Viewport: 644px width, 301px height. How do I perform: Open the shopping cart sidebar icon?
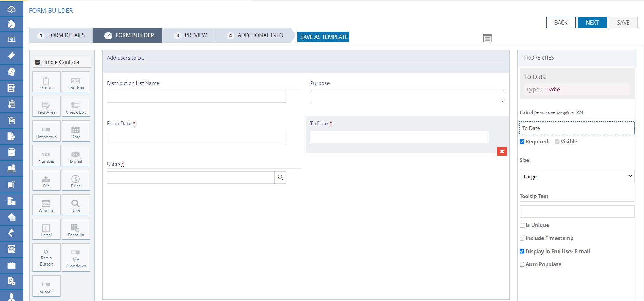pyautogui.click(x=11, y=120)
